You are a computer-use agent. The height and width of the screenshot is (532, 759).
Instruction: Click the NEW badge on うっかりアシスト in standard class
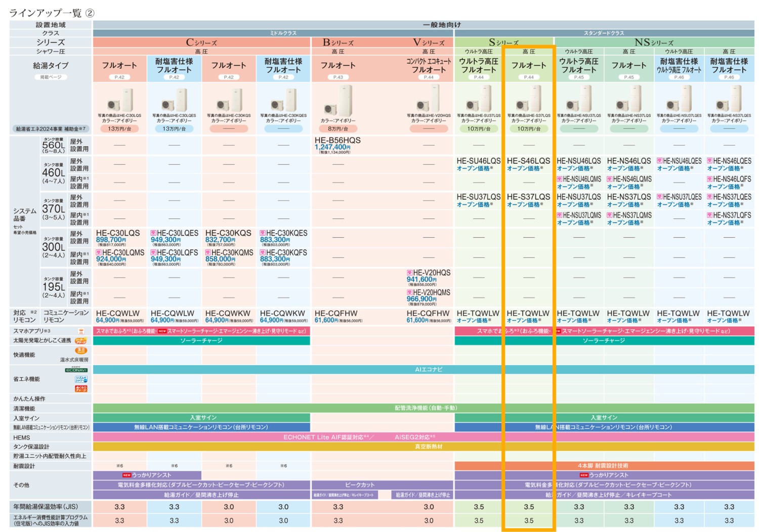pos(584,475)
